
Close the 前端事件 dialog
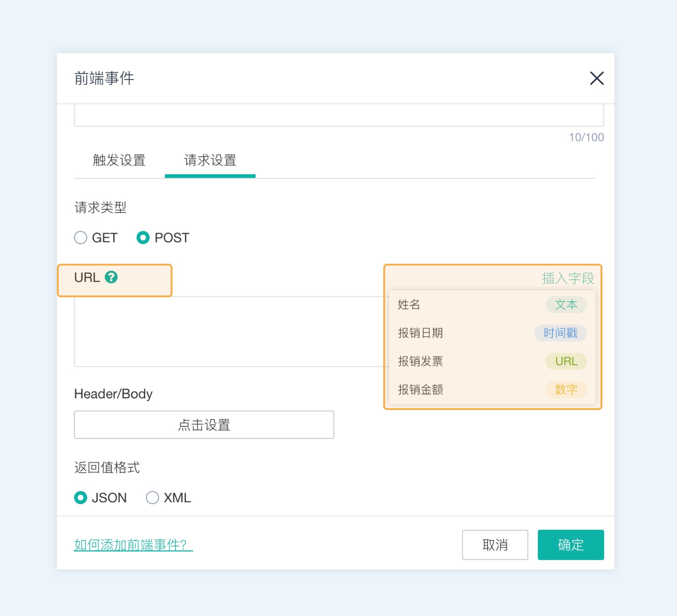[x=596, y=78]
